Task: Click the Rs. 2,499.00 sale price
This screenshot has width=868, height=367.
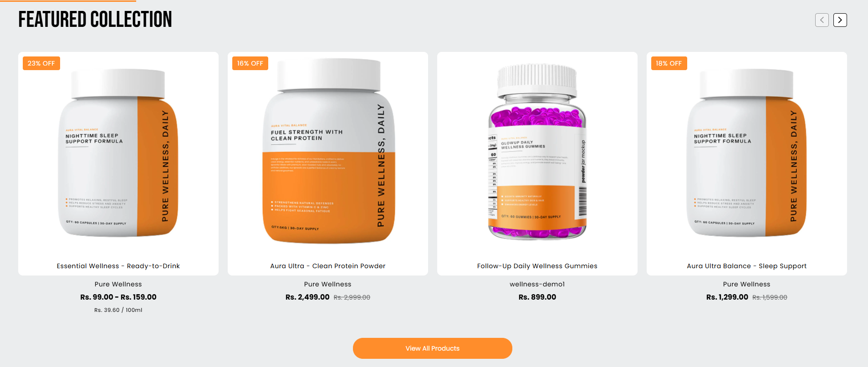Action: 307,297
